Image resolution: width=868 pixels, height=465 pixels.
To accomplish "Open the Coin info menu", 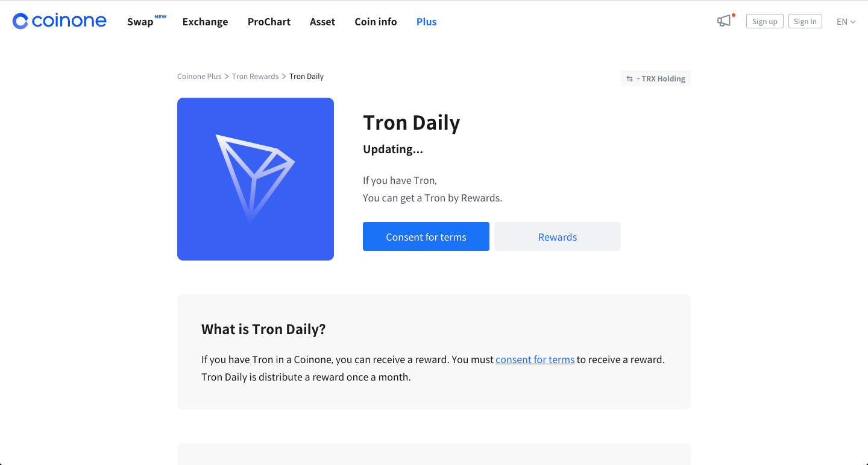I will [376, 22].
